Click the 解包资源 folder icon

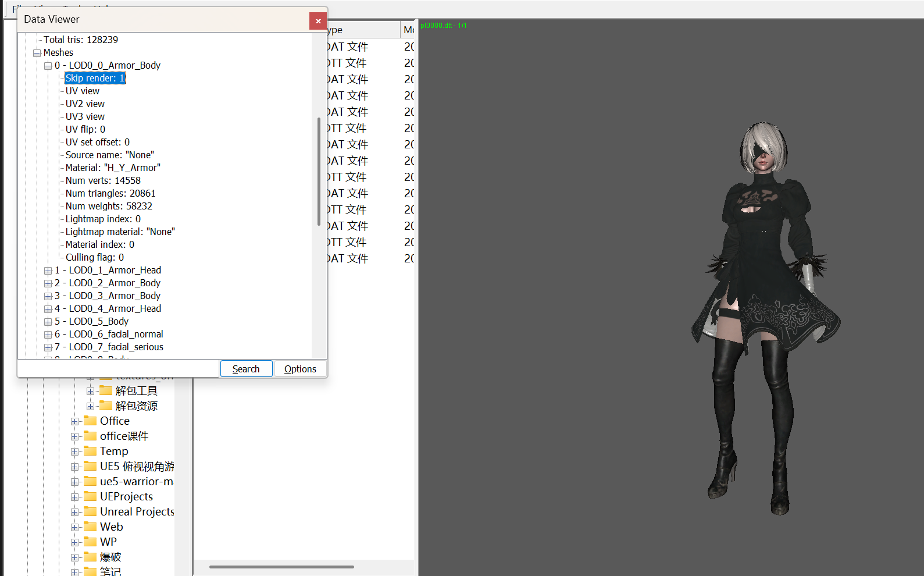(x=106, y=406)
